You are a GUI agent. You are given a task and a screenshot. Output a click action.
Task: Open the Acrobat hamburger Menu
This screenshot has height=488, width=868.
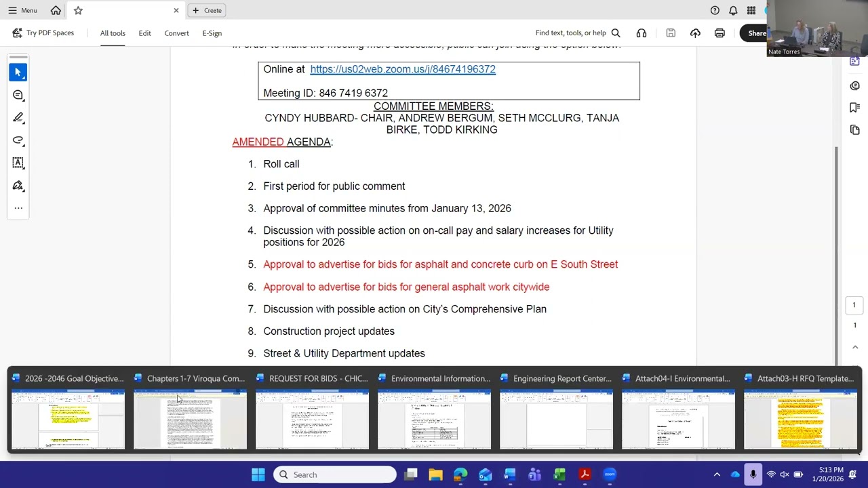(x=22, y=10)
